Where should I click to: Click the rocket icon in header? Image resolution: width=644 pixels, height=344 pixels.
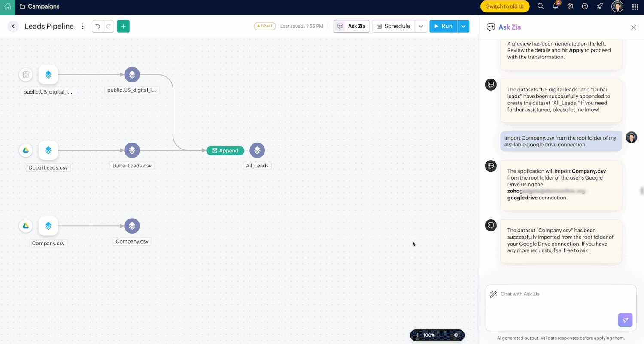pos(600,6)
